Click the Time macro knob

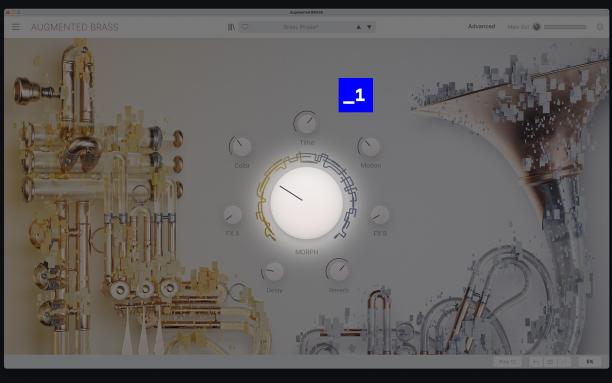click(306, 123)
